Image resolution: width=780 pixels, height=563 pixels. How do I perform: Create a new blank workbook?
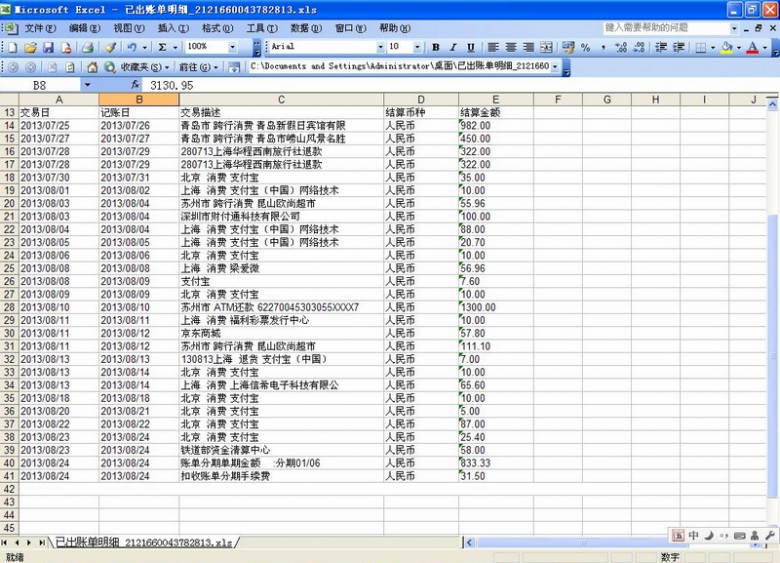pos(13,47)
